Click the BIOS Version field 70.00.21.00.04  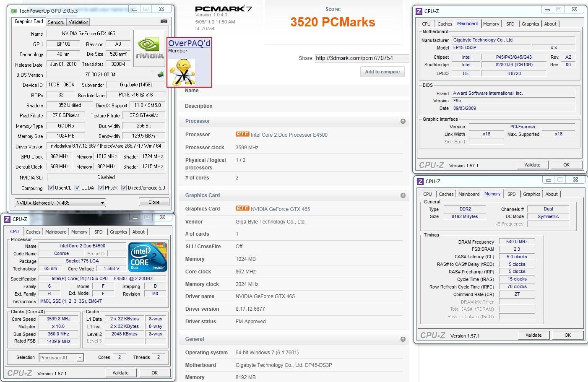coord(101,75)
